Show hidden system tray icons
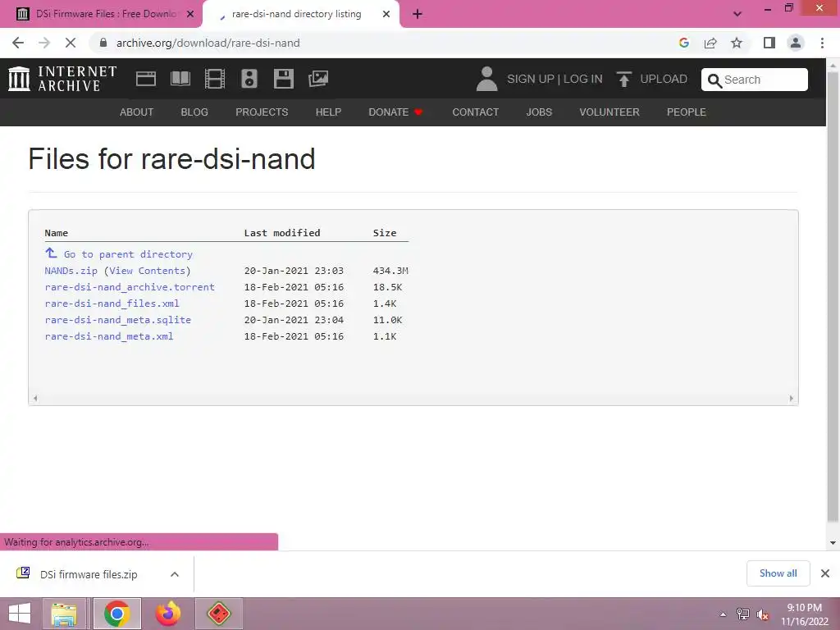Viewport: 840px width, 630px height. coord(723,614)
